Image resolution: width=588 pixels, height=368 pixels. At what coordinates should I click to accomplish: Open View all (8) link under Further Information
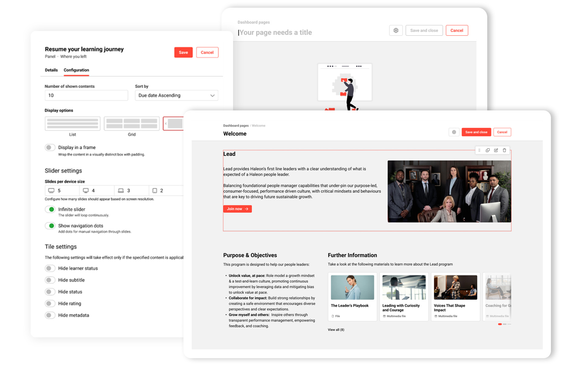click(x=336, y=330)
